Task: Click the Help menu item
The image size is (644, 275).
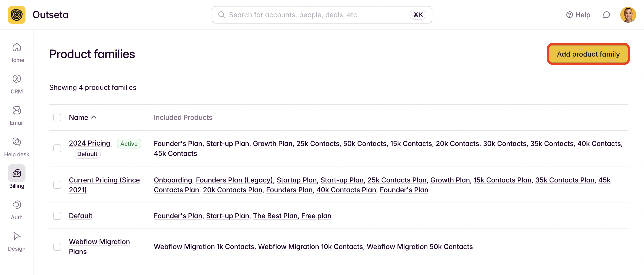Action: pyautogui.click(x=578, y=15)
